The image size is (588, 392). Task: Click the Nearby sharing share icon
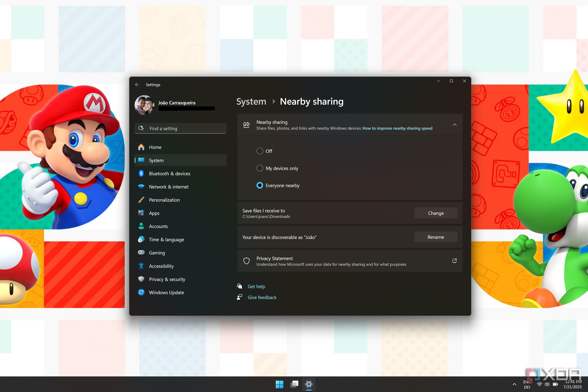pyautogui.click(x=247, y=125)
